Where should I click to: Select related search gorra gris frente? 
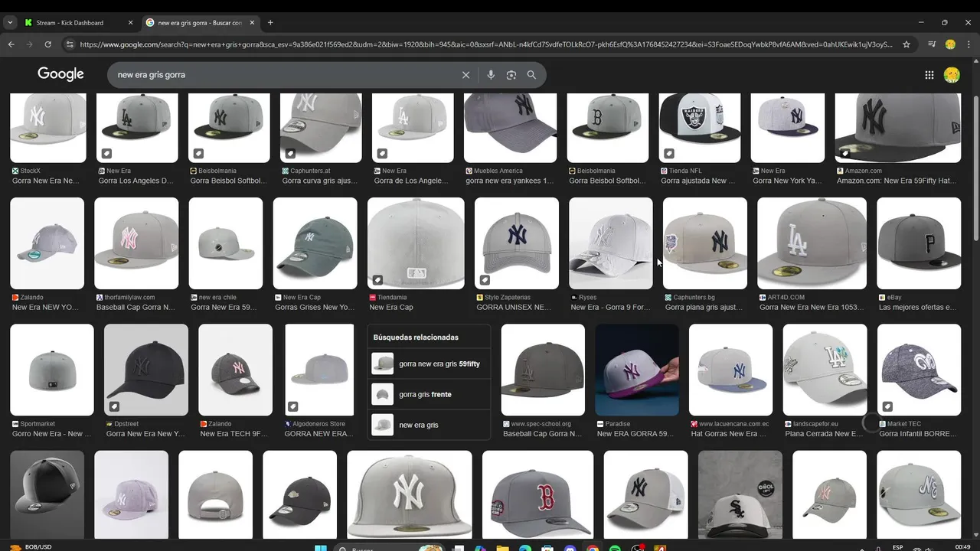pyautogui.click(x=429, y=394)
